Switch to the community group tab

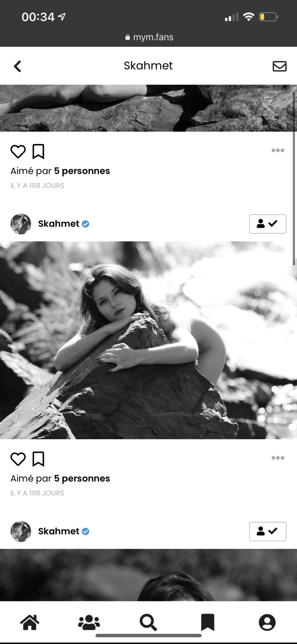[x=89, y=622]
